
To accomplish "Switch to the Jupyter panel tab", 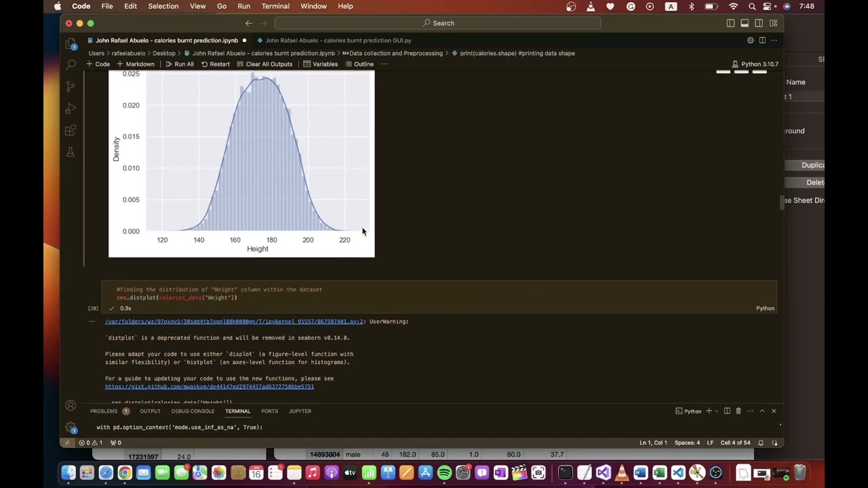I will coord(300,411).
